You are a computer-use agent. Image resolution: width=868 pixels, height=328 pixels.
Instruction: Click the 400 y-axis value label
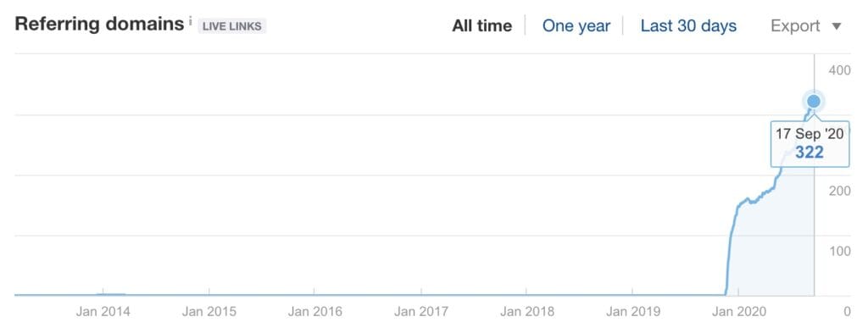[x=839, y=69]
